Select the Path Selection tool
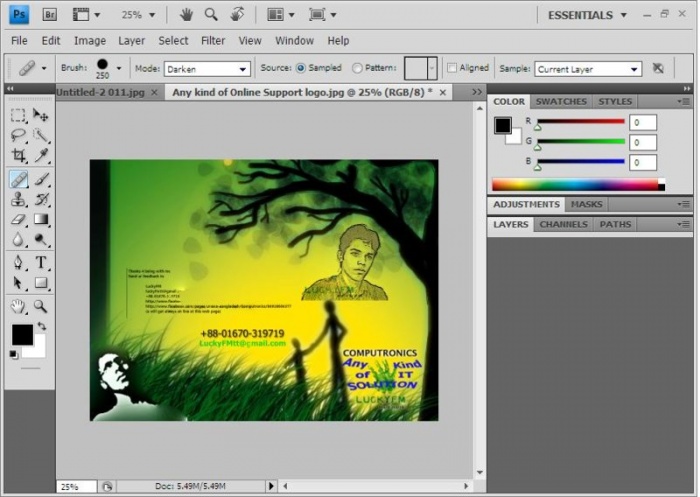Screen dimensions: 700x497 tap(18, 283)
